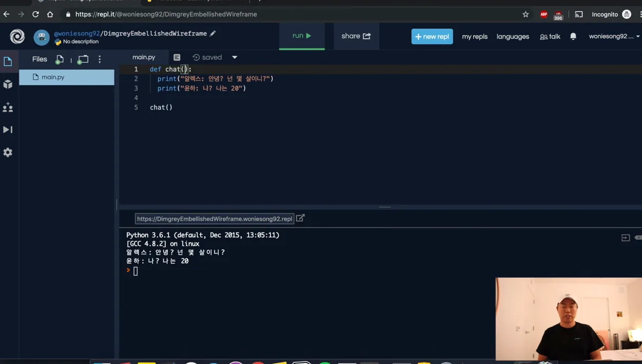This screenshot has height=364, width=642.
Task: Click the console popout icon
Action: tap(625, 238)
